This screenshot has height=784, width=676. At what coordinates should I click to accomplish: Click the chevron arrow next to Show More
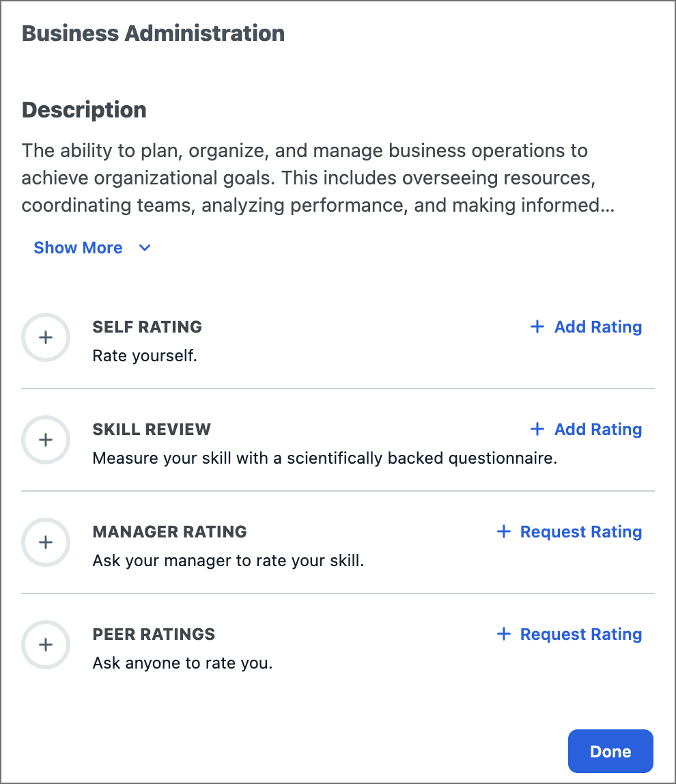click(145, 248)
